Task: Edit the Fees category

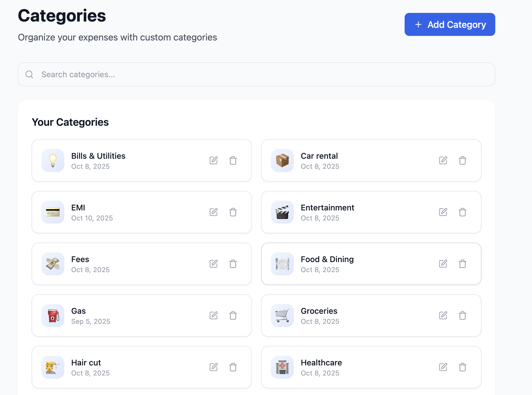Action: pos(213,264)
